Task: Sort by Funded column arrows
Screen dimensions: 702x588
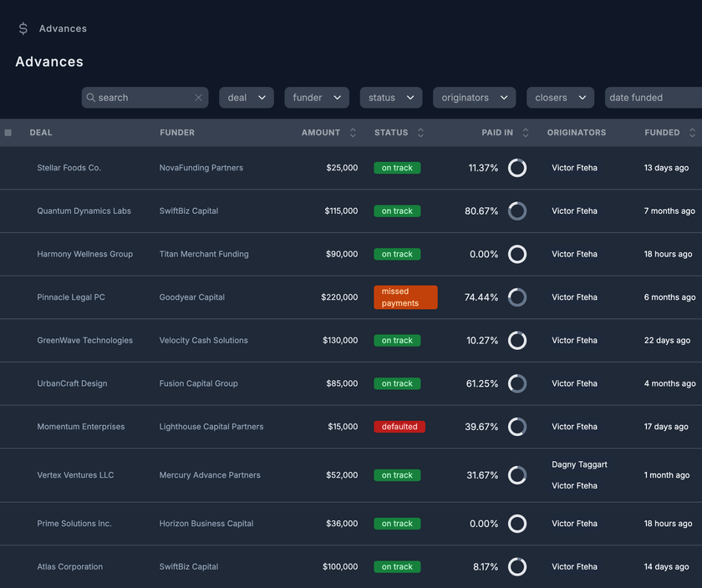Action: [x=692, y=133]
